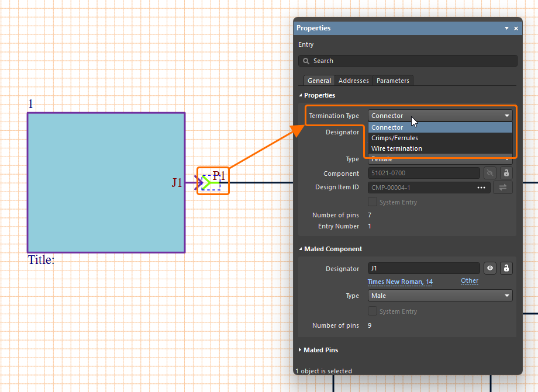Image resolution: width=538 pixels, height=392 pixels.
Task: Click the Component visibility (hidden eye) icon
Action: (490, 174)
